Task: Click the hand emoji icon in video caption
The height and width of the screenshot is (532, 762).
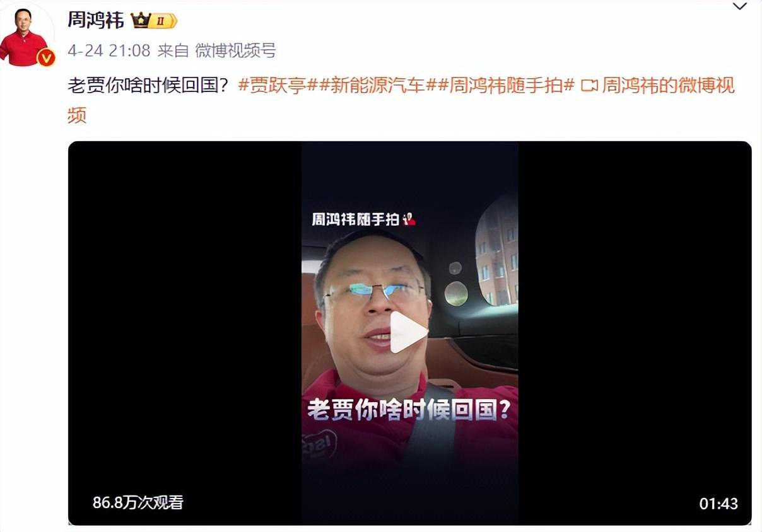Action: pos(409,219)
